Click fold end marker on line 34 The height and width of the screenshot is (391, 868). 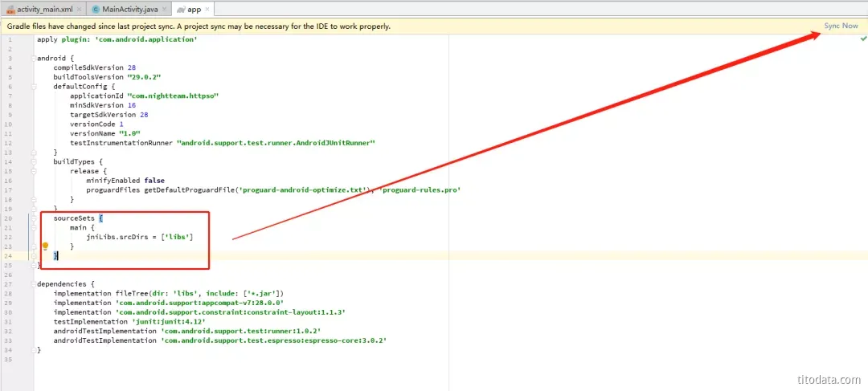pos(35,349)
